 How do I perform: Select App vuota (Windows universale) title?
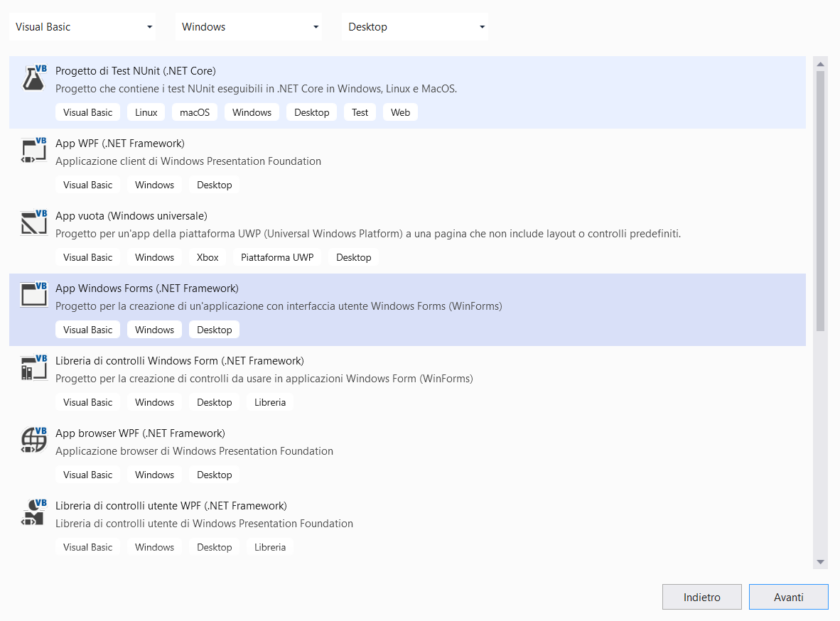tap(131, 215)
